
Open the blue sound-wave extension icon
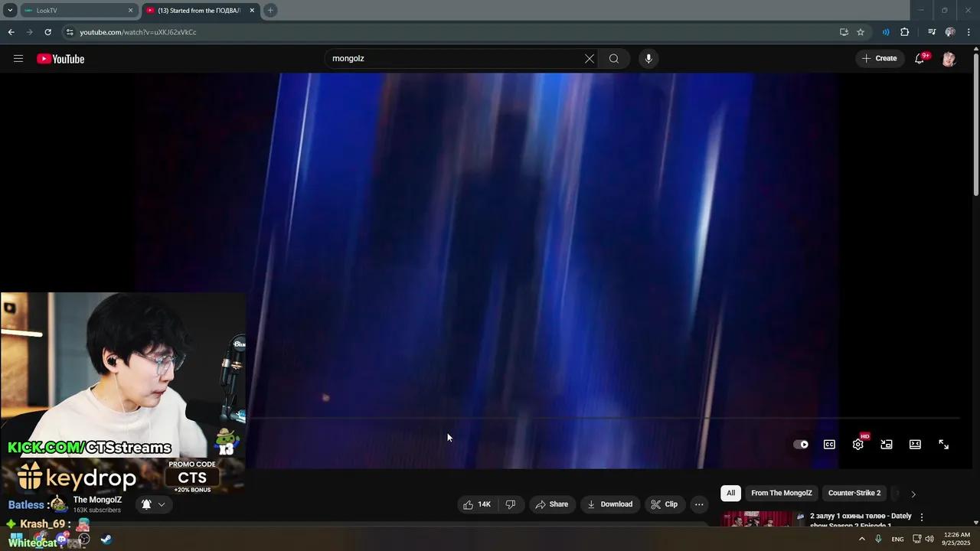click(x=886, y=32)
